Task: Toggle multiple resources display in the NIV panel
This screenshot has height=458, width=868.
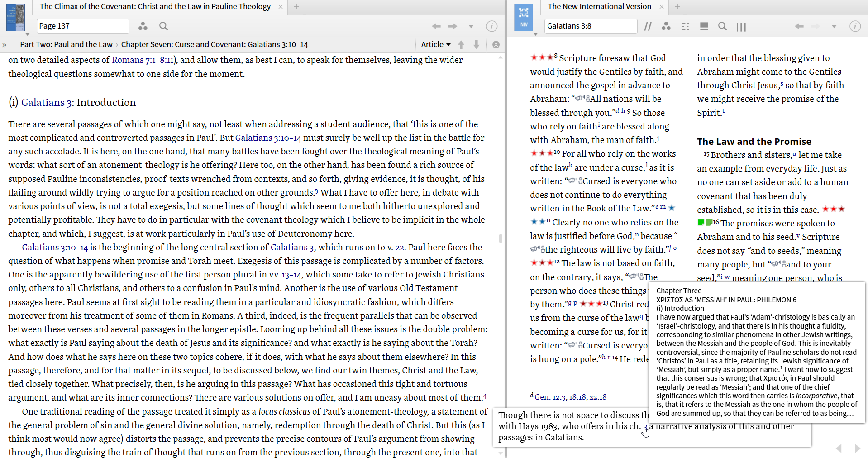Action: coord(704,26)
